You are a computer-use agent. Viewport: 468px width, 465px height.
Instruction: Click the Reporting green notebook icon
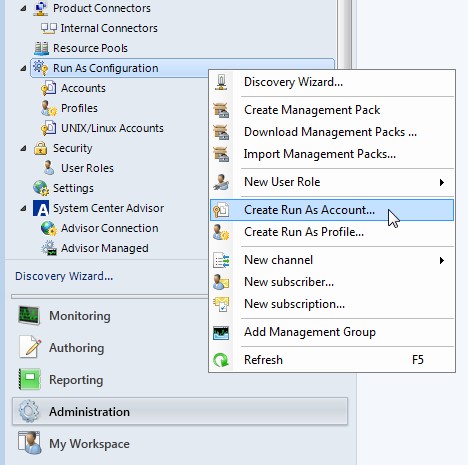pyautogui.click(x=30, y=379)
